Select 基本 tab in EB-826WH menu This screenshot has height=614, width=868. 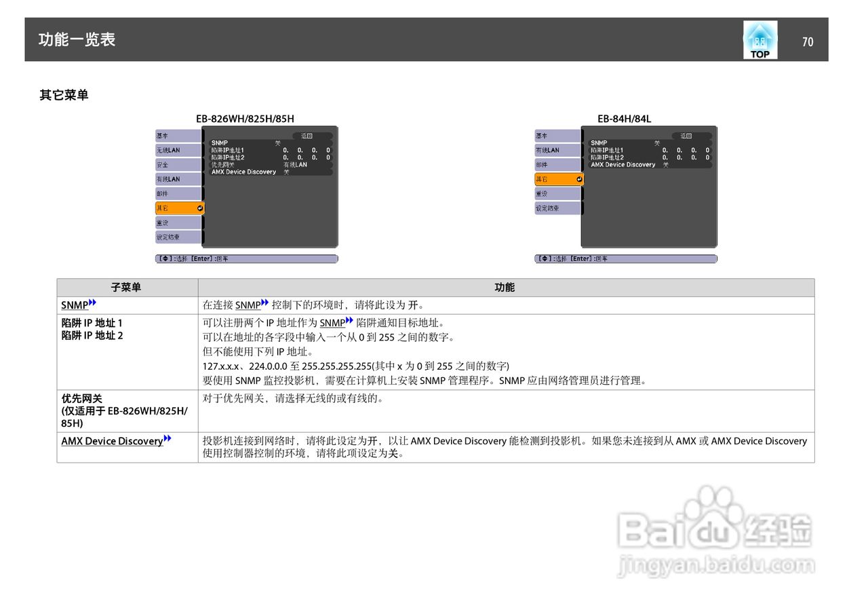pos(178,136)
